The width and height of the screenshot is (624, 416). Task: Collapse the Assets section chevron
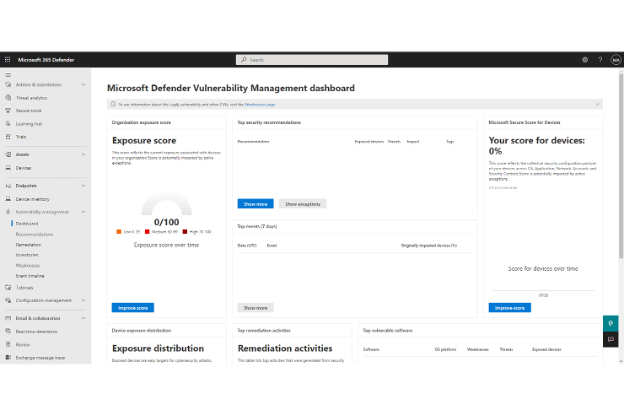[83, 154]
